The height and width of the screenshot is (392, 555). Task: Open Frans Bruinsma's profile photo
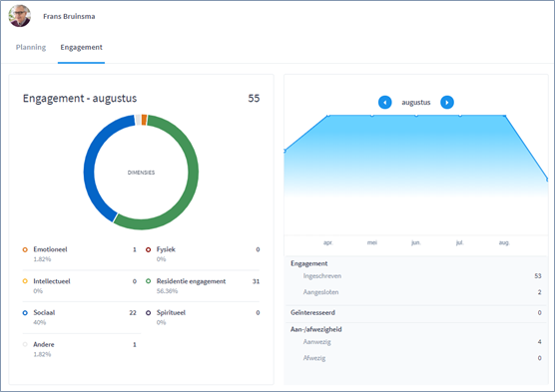click(20, 16)
